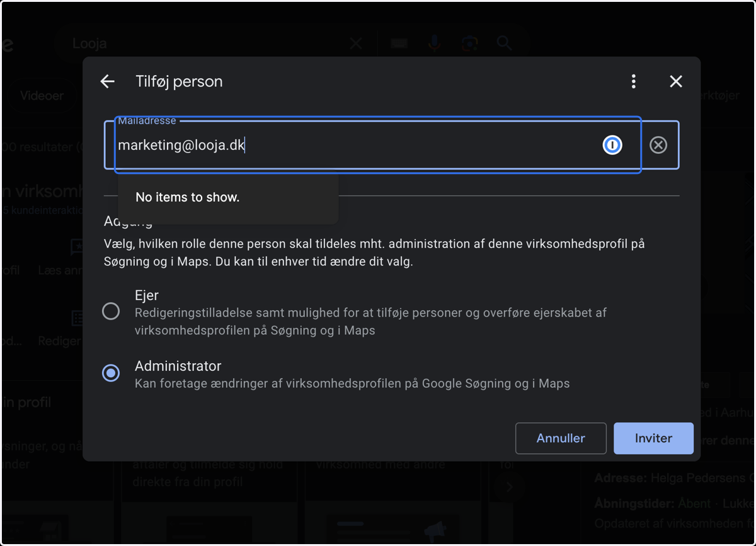Click the Administrator role description text

coord(352,383)
